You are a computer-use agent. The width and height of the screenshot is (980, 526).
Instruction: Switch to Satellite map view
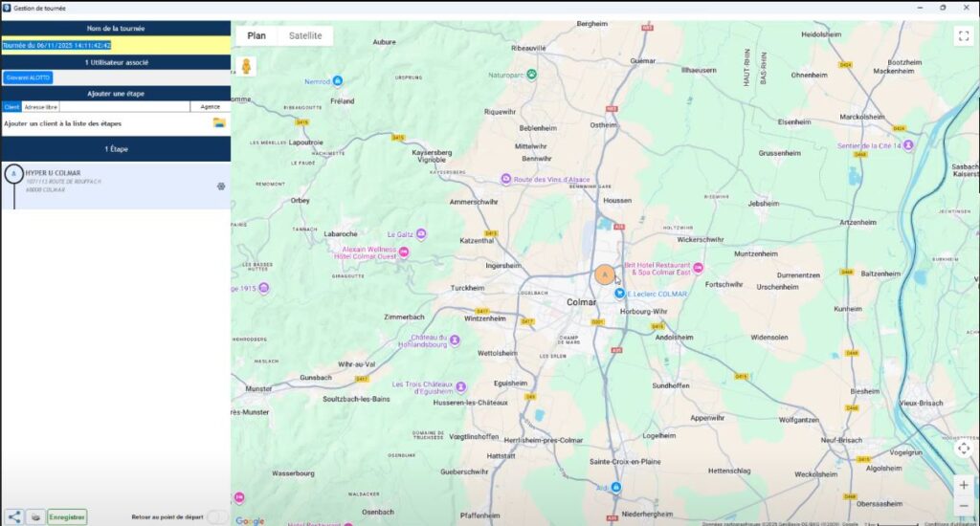click(x=305, y=36)
